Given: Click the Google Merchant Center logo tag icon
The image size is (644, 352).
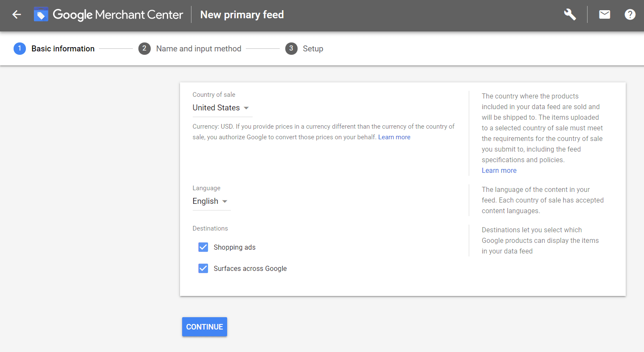Looking at the screenshot, I should tap(41, 15).
